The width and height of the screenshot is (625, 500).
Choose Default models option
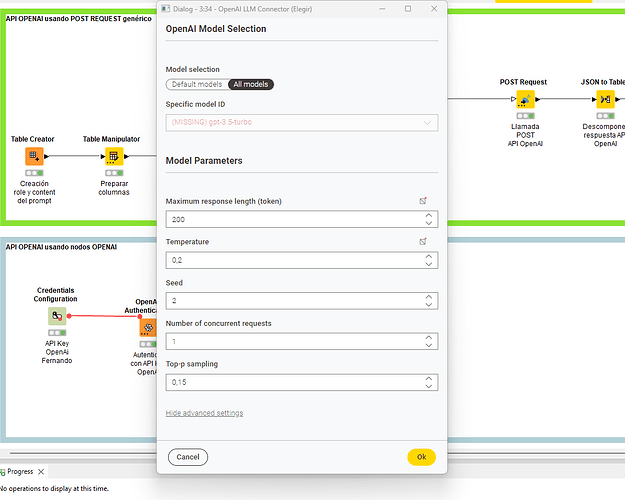[197, 84]
